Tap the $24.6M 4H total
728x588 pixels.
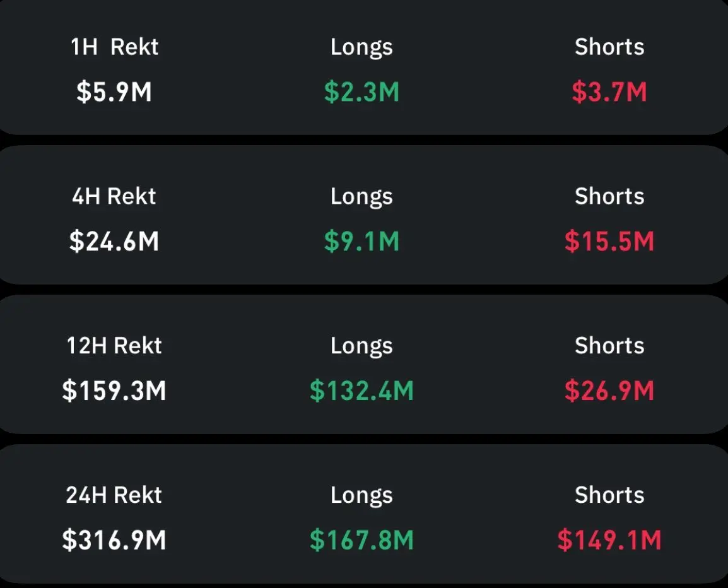point(114,242)
